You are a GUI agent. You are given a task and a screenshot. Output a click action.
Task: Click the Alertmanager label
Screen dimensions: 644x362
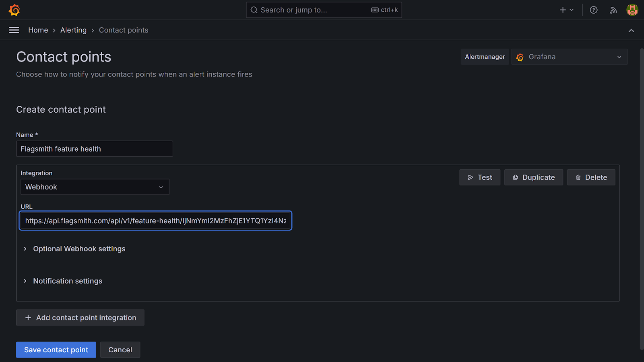(x=485, y=57)
